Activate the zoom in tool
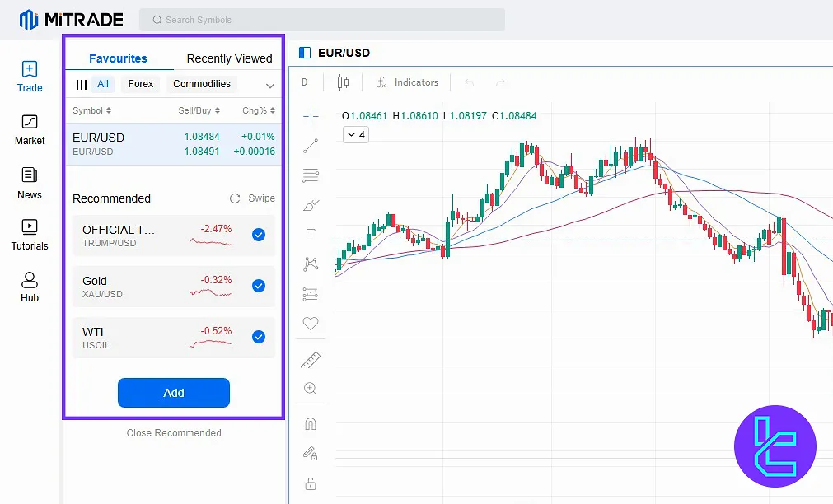The width and height of the screenshot is (833, 504). [x=311, y=389]
